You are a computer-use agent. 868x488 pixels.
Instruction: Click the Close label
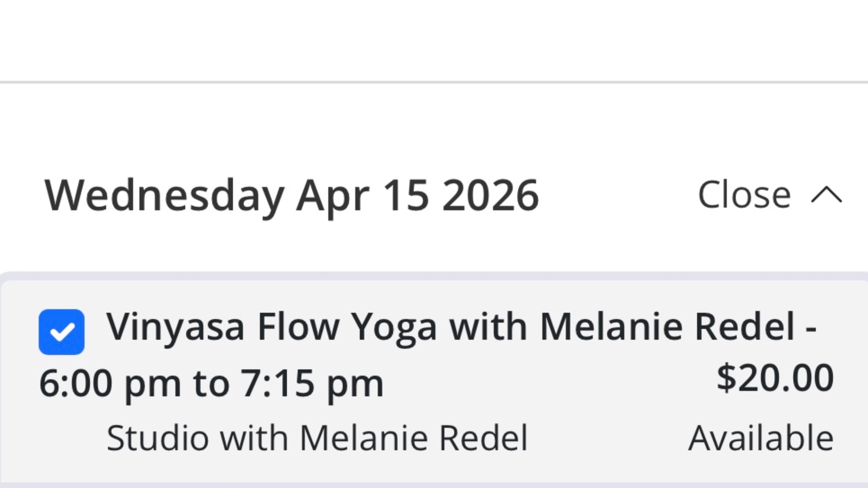click(744, 195)
